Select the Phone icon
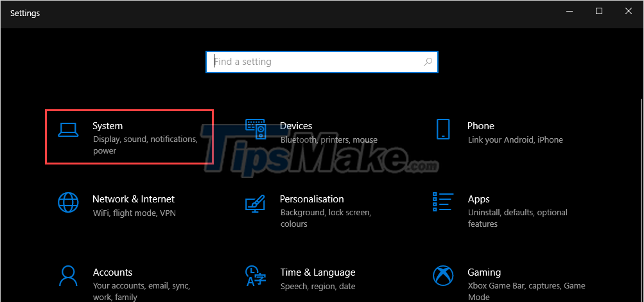Screen dimensions: 644x302 pos(443,129)
